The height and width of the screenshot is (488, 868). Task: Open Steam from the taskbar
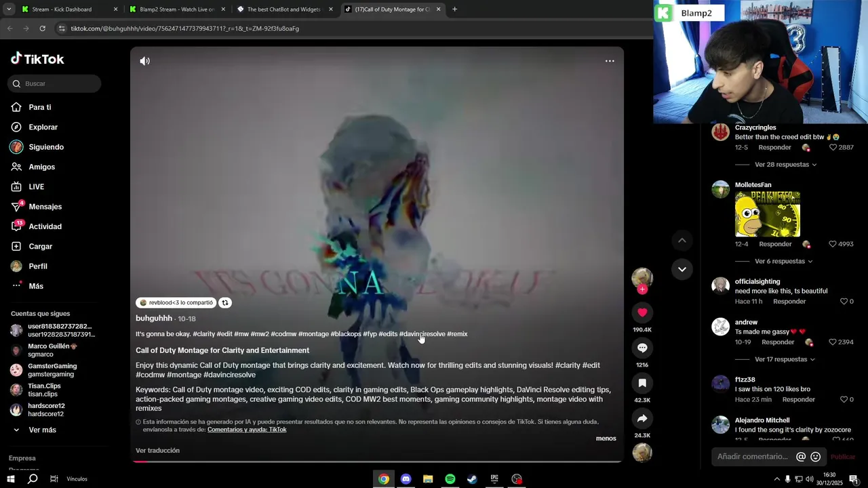[x=472, y=479]
